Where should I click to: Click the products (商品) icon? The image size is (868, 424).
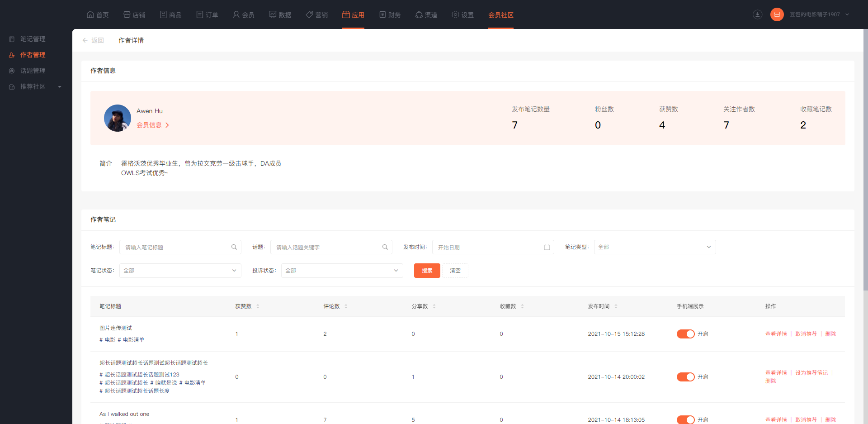(x=163, y=14)
